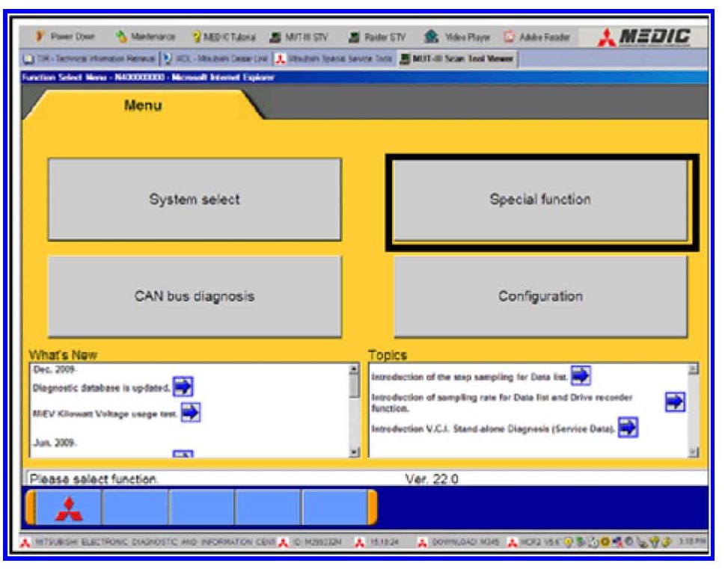
Task: Open the Configuration button
Action: (x=540, y=297)
